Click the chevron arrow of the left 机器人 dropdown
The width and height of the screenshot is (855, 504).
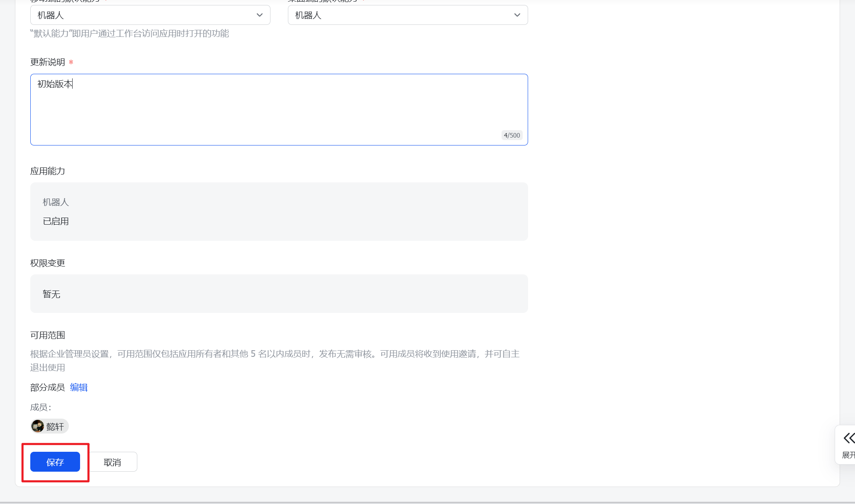coord(260,15)
